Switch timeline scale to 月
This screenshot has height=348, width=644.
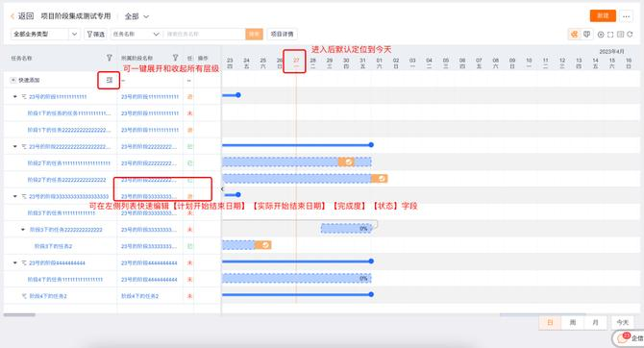(x=595, y=323)
